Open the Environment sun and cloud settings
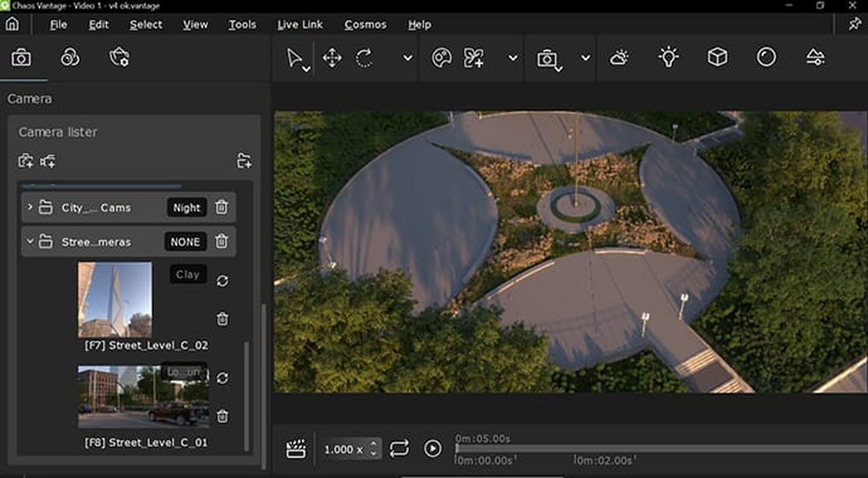The image size is (868, 478). 619,58
